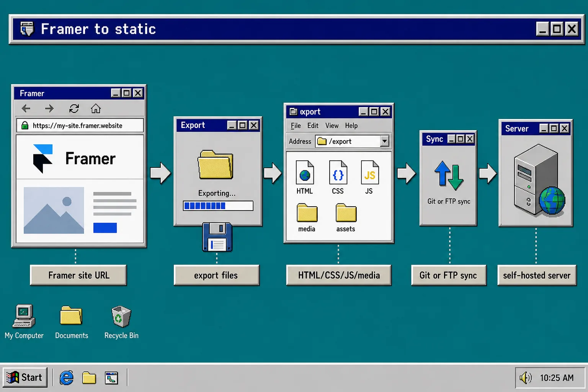Click the "Framer" heading text on the page
The width and height of the screenshot is (588, 392).
(x=90, y=158)
